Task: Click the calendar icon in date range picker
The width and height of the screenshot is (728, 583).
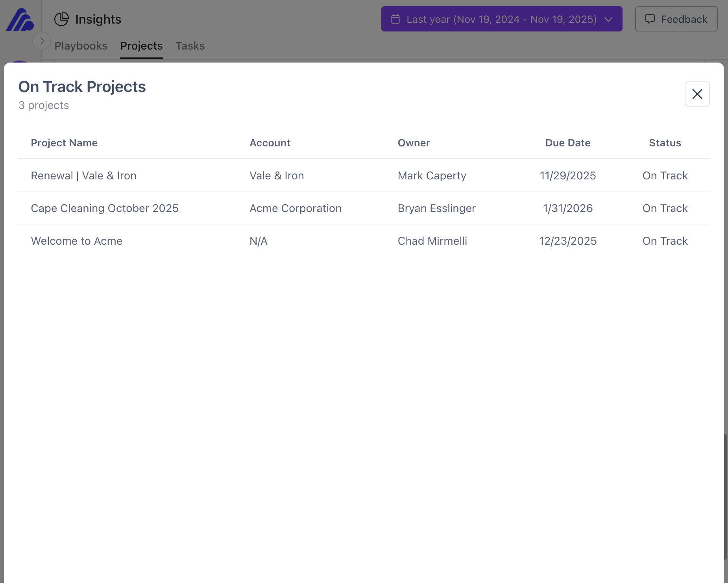Action: coord(396,19)
